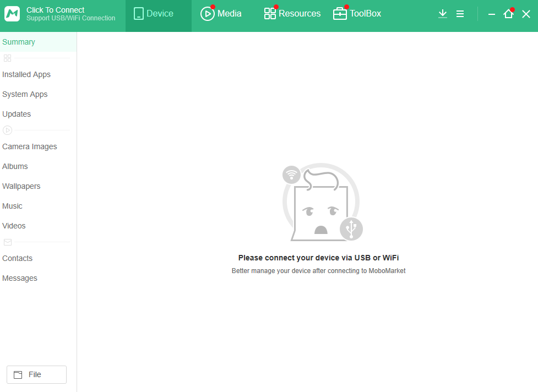
Task: Click 'Better manage your device' subtitle text
Action: (318, 271)
